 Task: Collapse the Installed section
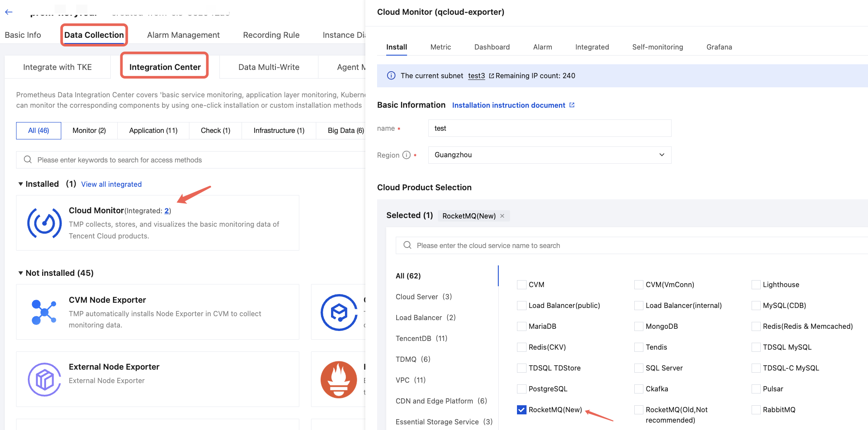(x=20, y=184)
